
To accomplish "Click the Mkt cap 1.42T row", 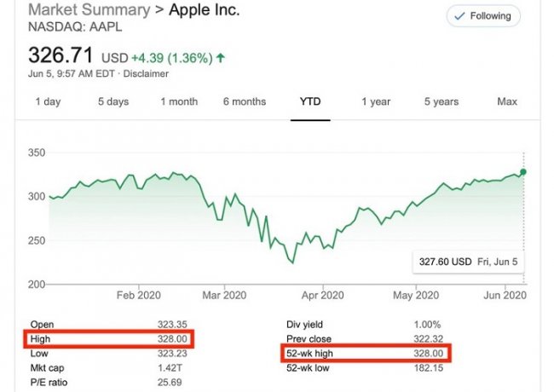I will point(109,366).
